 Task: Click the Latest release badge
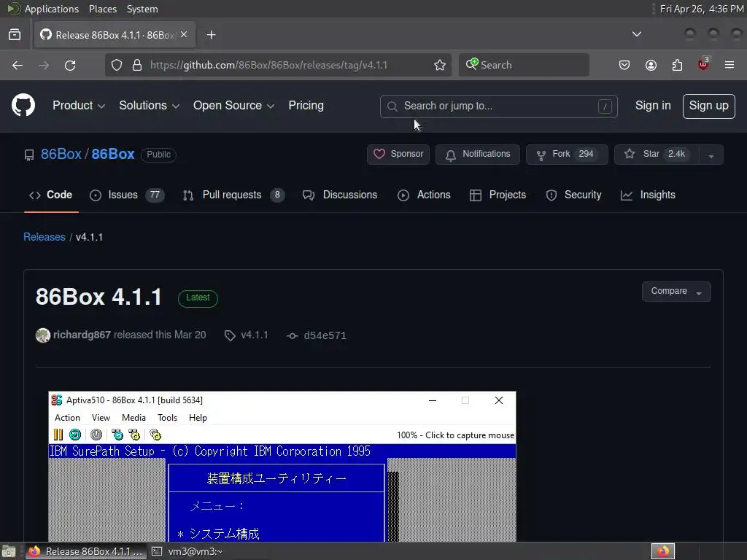click(x=198, y=298)
